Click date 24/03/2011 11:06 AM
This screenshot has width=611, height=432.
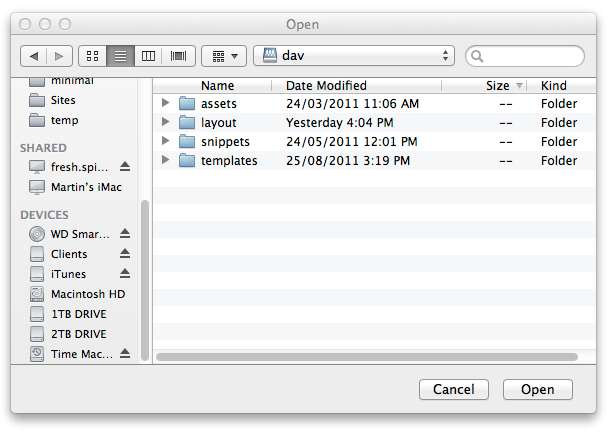(x=353, y=104)
